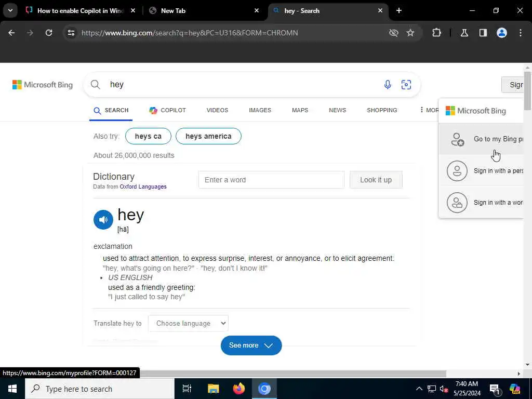The image size is (532, 399).
Task: Bookmark this page with the star icon
Action: point(410,33)
